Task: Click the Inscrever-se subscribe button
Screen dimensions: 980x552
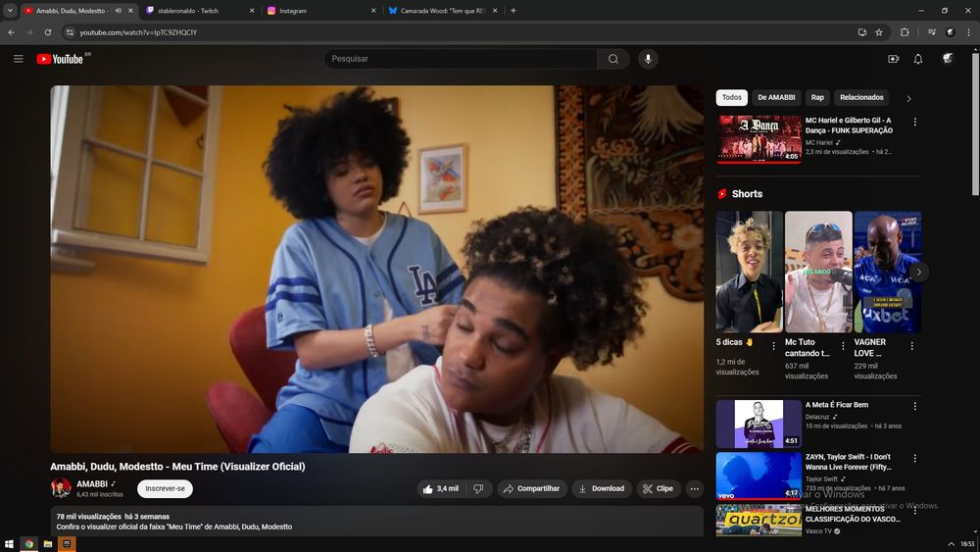Action: [x=165, y=489]
